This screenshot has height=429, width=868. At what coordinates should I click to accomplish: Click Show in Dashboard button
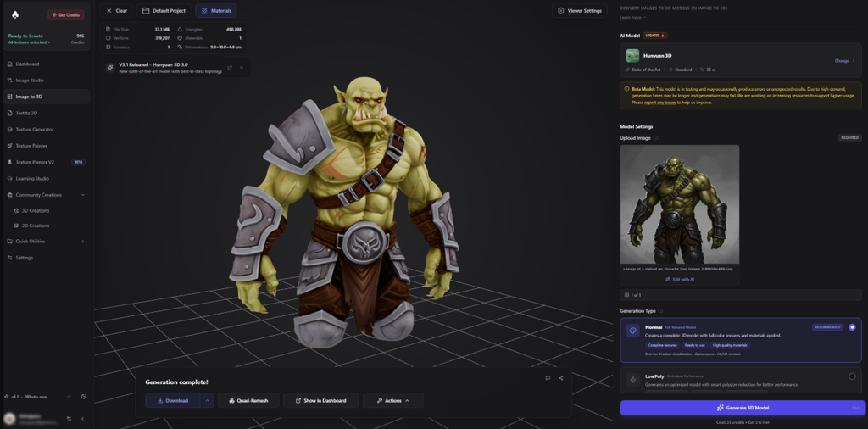point(320,401)
